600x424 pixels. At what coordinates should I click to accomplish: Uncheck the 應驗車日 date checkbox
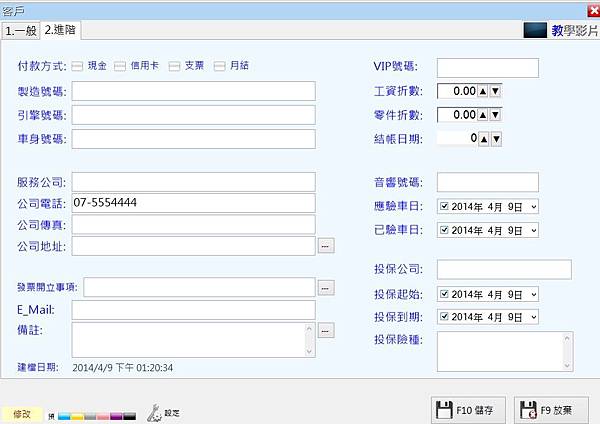click(x=444, y=206)
